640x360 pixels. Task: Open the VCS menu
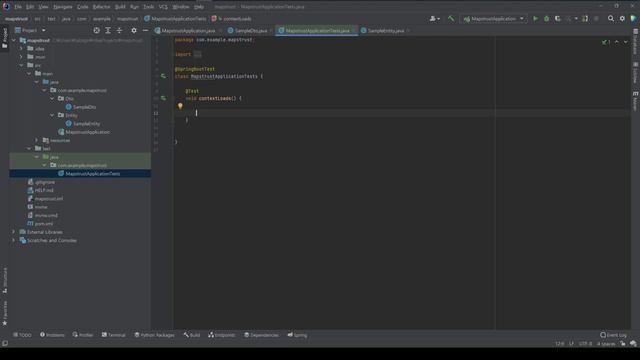pyautogui.click(x=163, y=7)
